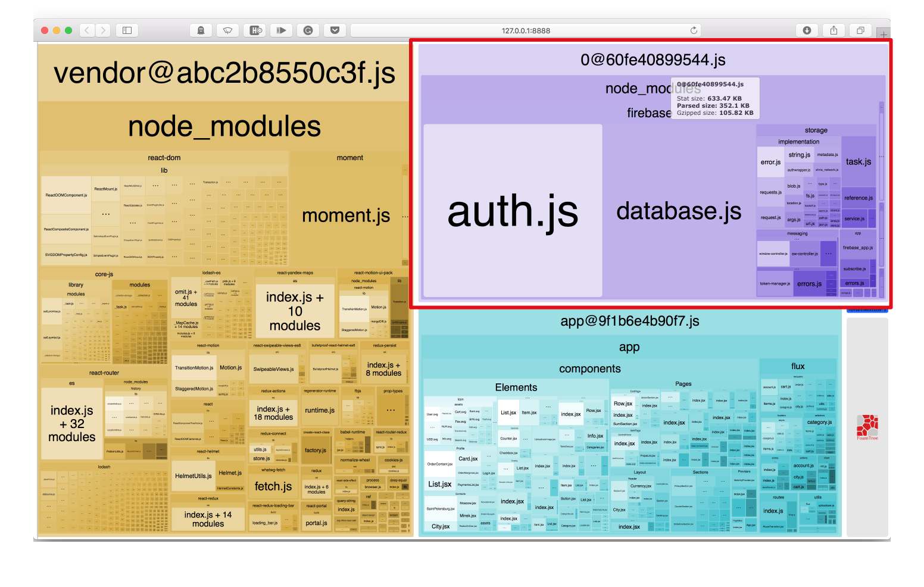
Task: Select the Card.jsx module
Action: (x=468, y=459)
